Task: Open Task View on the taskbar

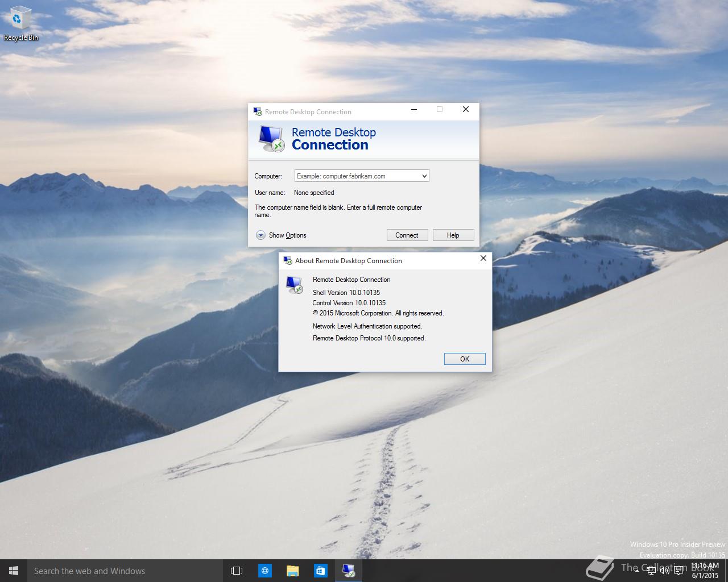Action: (237, 571)
